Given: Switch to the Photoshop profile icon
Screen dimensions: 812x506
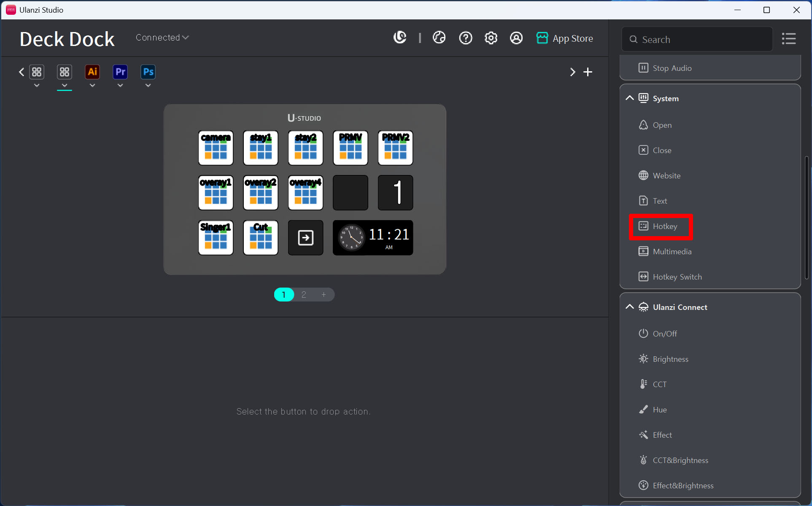Looking at the screenshot, I should pyautogui.click(x=148, y=72).
